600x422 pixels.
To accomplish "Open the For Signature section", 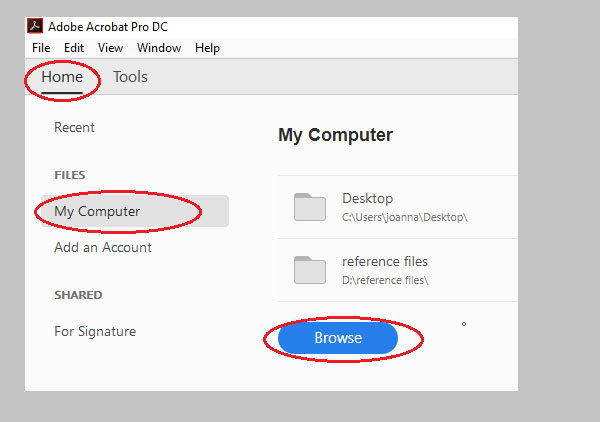I will pyautogui.click(x=95, y=331).
